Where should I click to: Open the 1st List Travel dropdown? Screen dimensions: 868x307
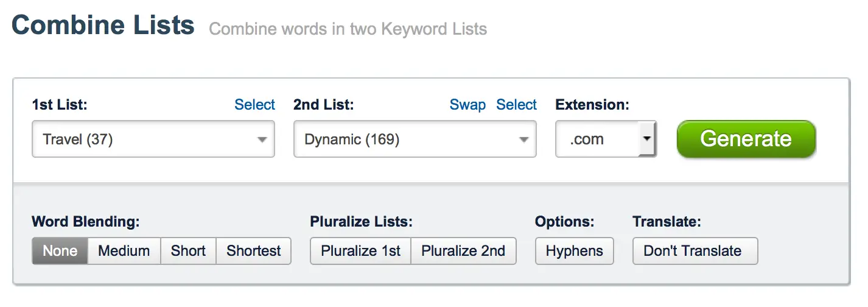153,139
